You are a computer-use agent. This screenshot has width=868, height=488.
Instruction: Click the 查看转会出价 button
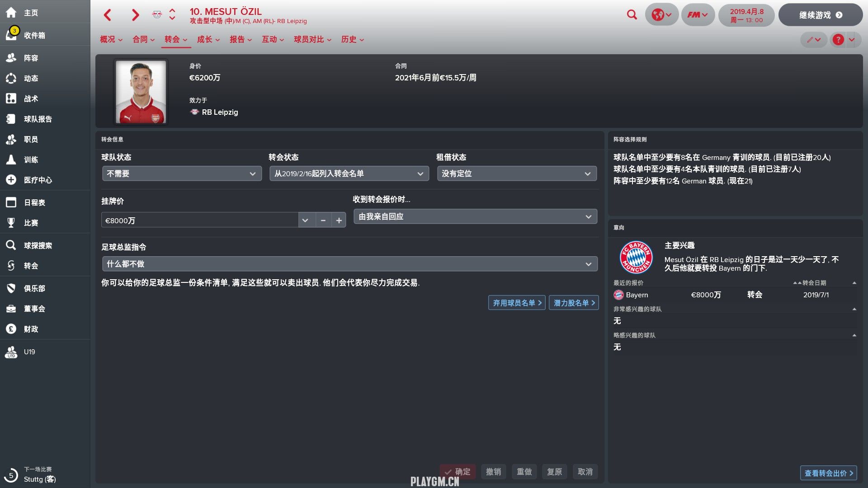pyautogui.click(x=828, y=473)
